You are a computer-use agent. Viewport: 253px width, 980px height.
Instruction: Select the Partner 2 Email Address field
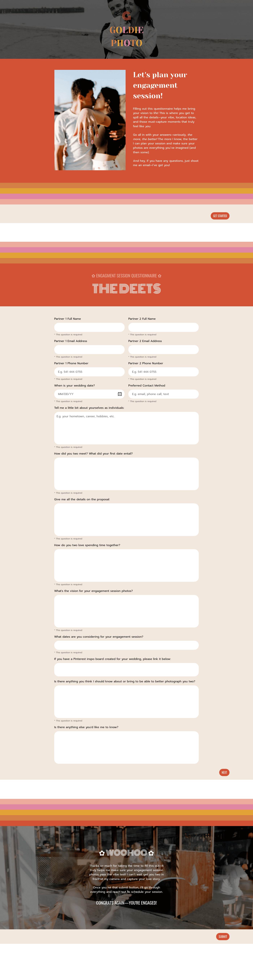163,349
